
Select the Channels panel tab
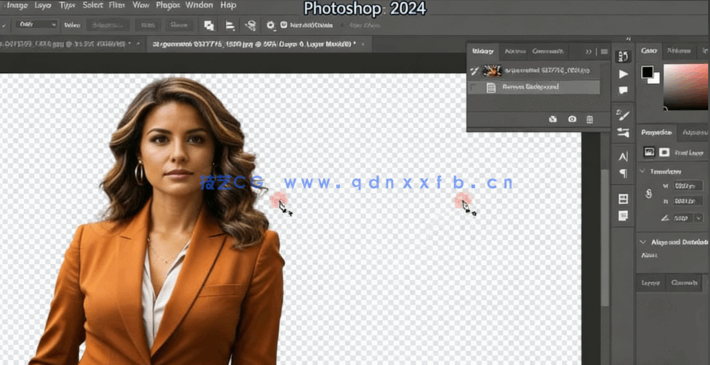click(684, 283)
